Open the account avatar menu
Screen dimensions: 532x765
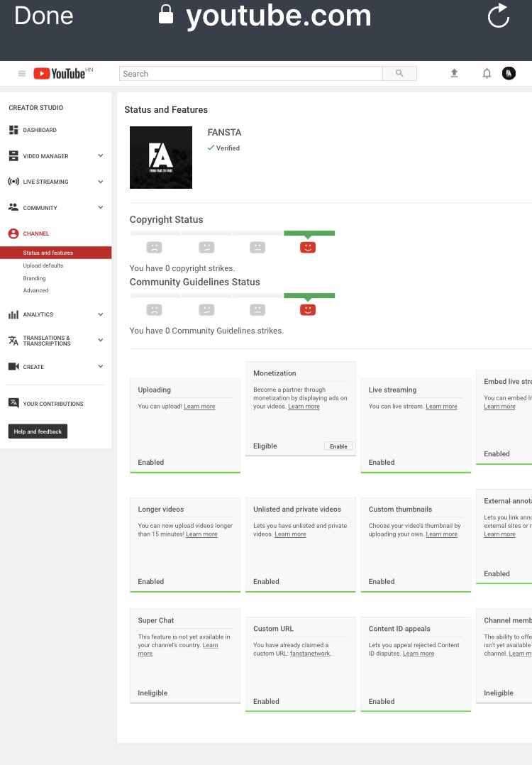509,74
